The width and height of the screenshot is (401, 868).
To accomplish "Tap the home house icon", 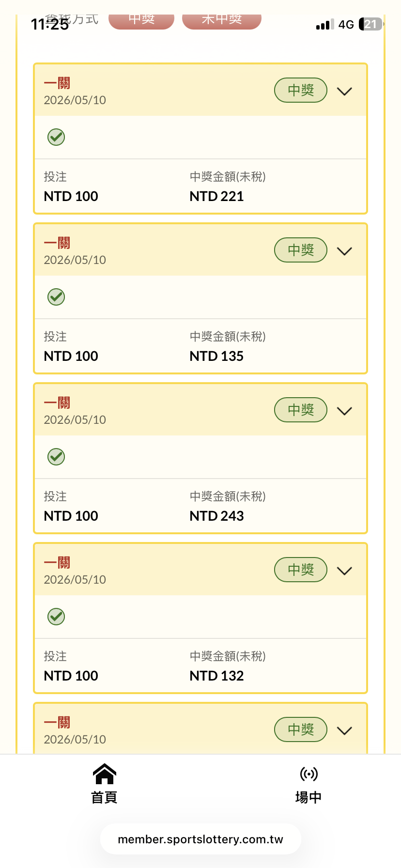I will pos(105,774).
